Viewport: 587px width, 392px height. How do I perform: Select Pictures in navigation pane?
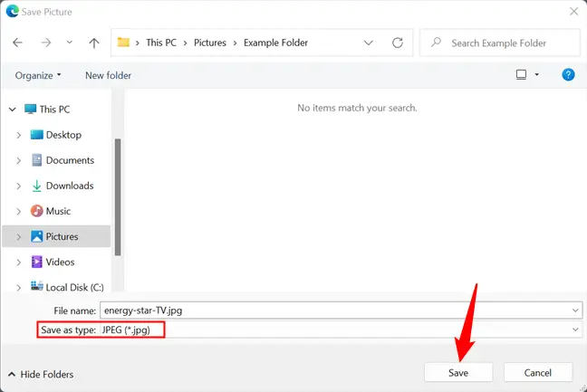[56, 236]
